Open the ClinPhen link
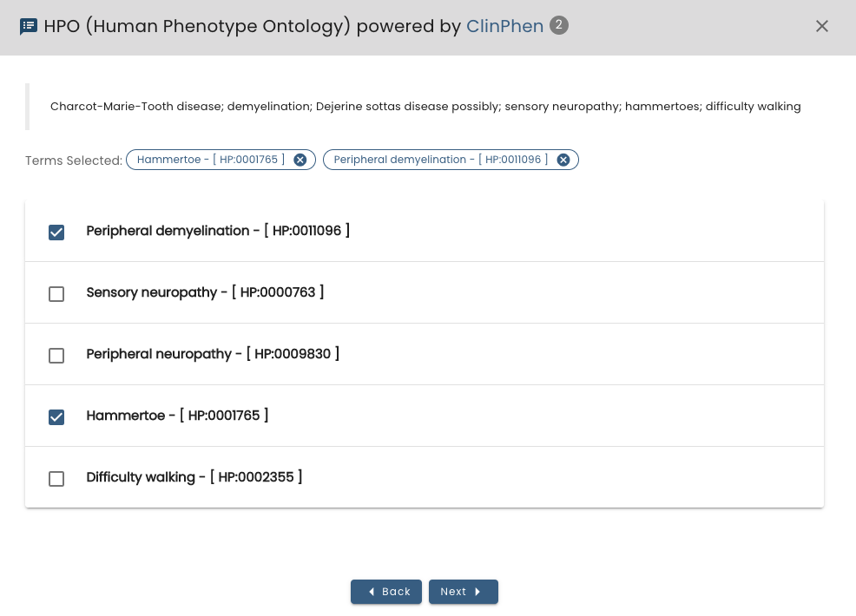The height and width of the screenshot is (616, 856). click(x=504, y=26)
